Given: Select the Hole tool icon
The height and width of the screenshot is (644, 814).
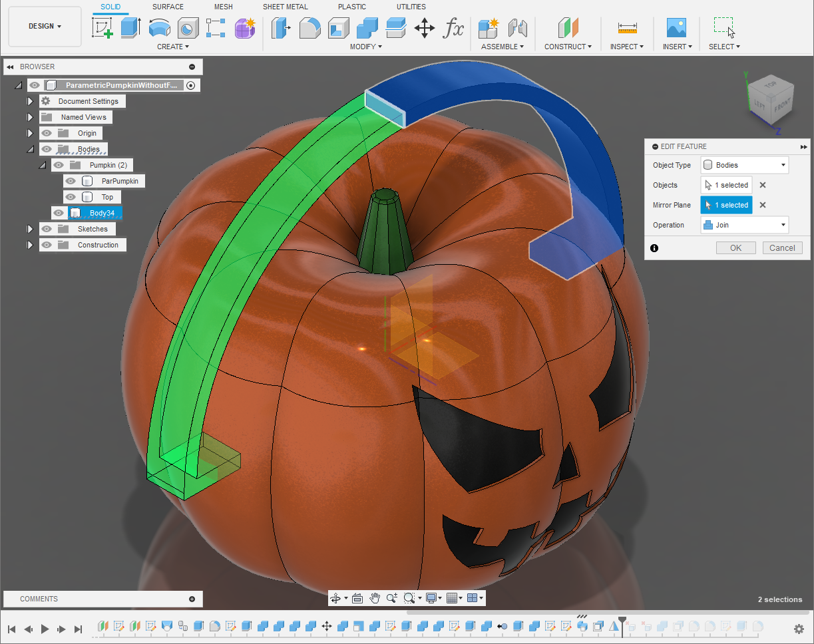Looking at the screenshot, I should 188,28.
